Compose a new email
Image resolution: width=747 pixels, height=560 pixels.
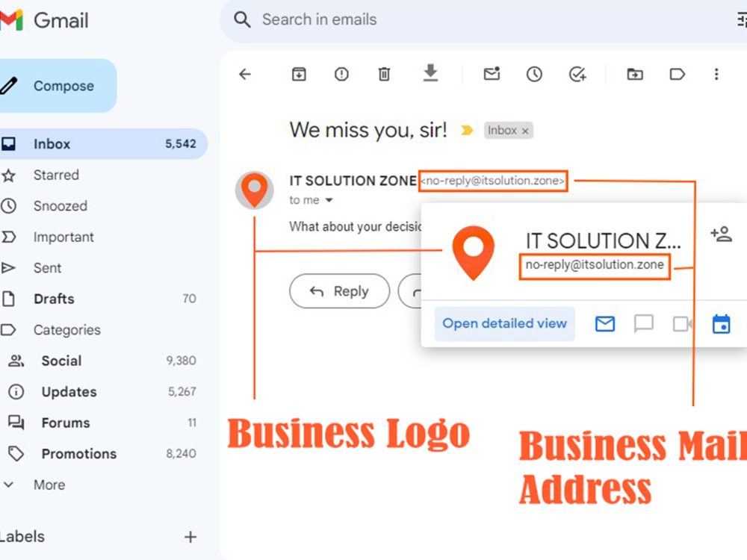[58, 86]
